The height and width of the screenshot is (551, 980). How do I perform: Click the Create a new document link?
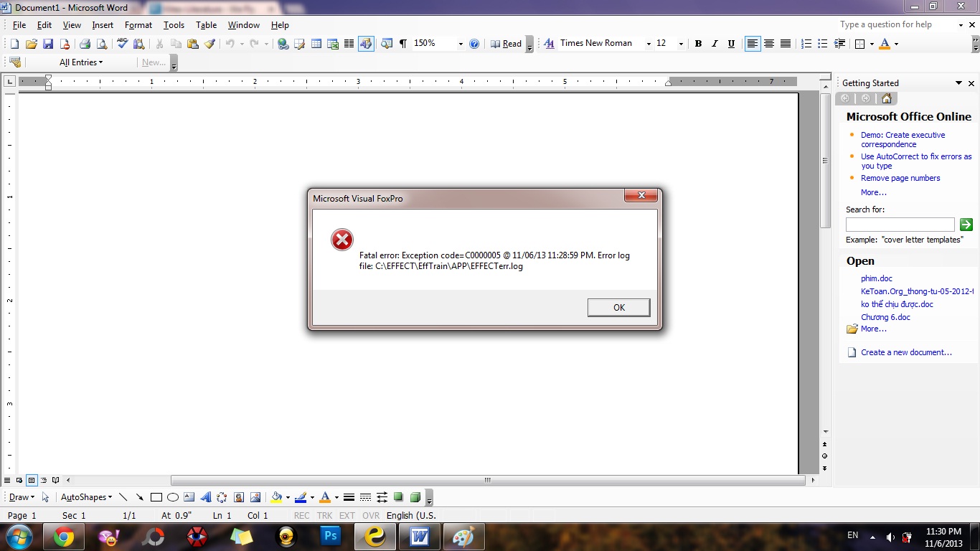point(906,352)
